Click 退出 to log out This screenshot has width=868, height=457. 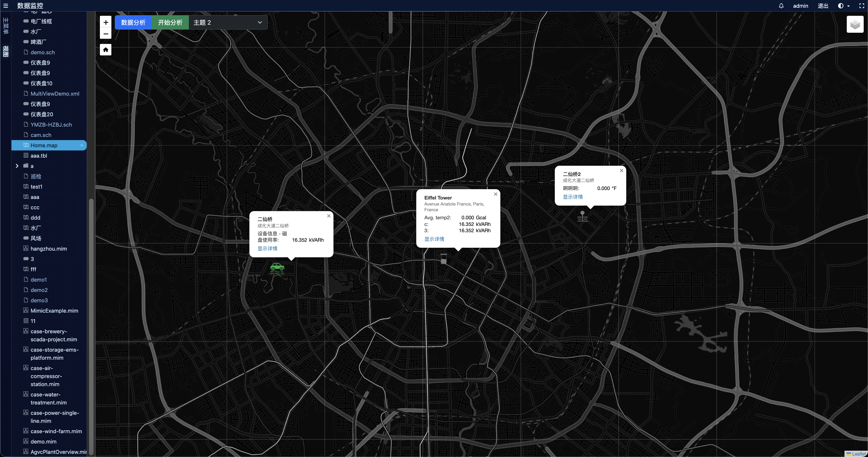pos(823,6)
